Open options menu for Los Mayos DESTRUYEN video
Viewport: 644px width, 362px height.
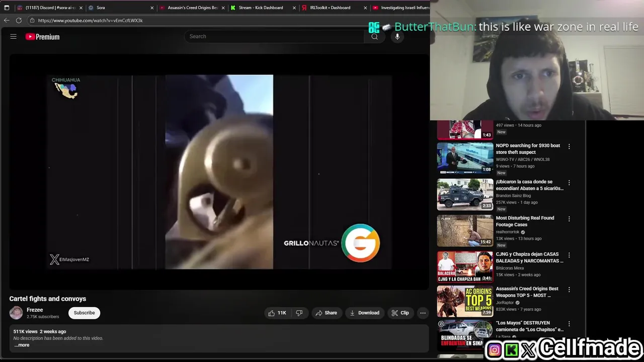click(x=569, y=324)
